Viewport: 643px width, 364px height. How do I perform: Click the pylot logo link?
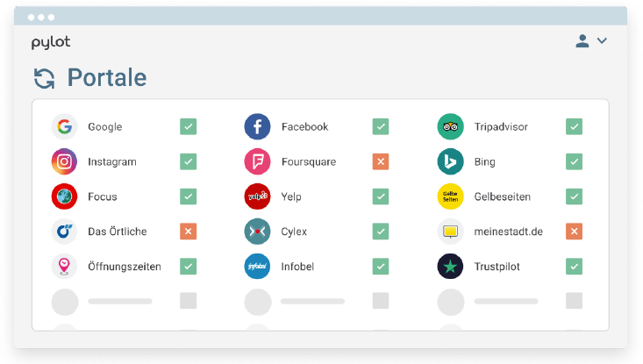[51, 42]
